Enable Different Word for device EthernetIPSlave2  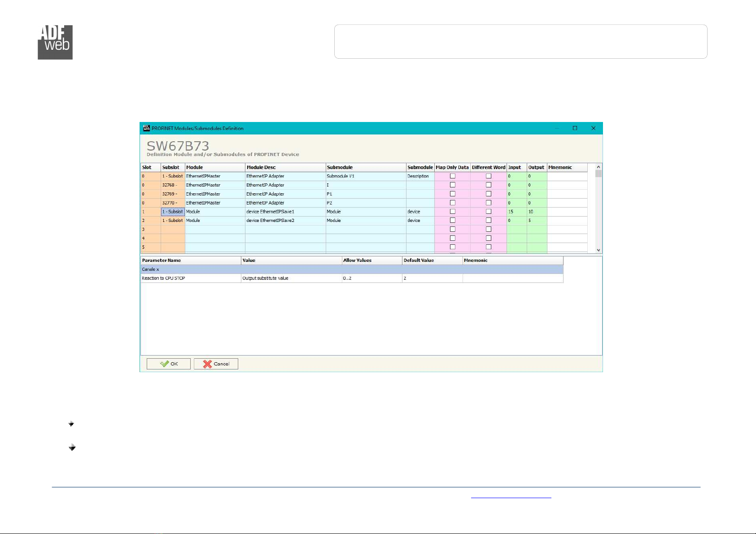click(x=489, y=220)
